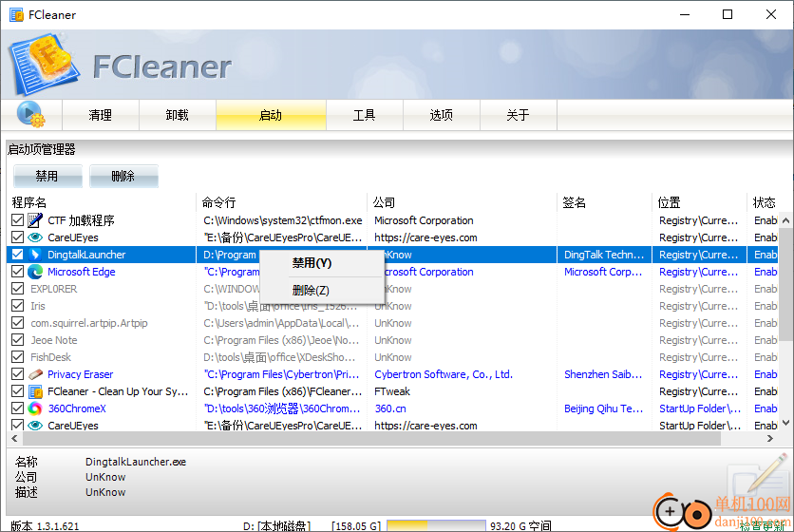
Task: Choose 删除(Z) in the context menu
Action: point(321,291)
